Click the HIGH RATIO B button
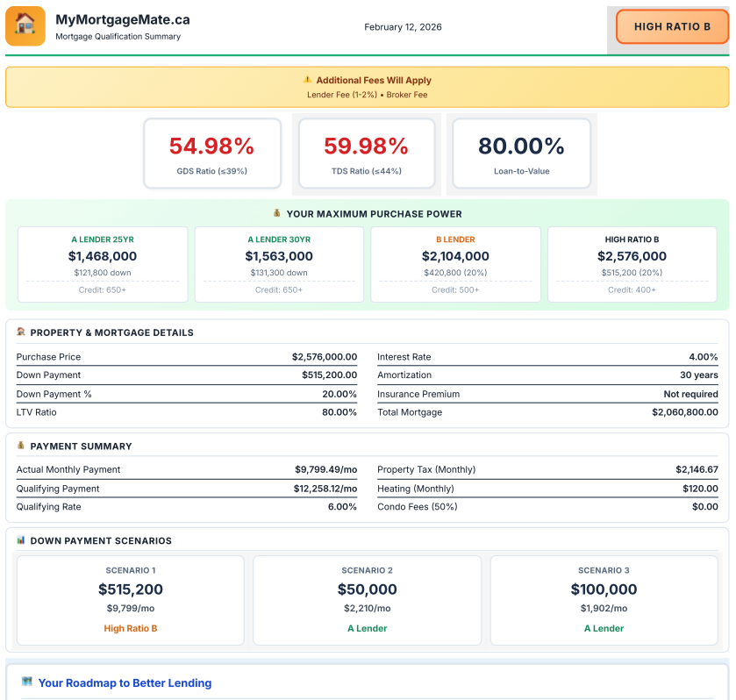 (672, 26)
